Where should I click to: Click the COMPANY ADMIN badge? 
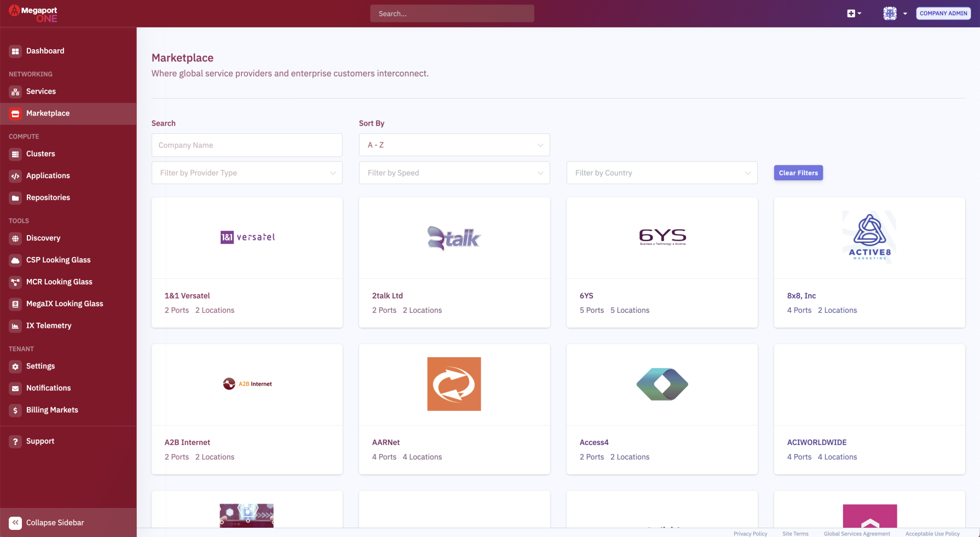(x=943, y=14)
